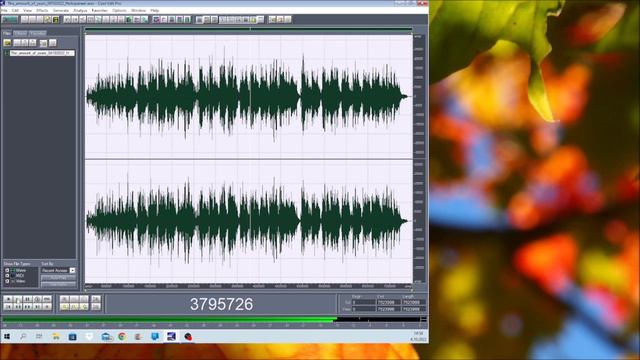Click the time display reading 3795726
640x360 pixels.
(221, 304)
